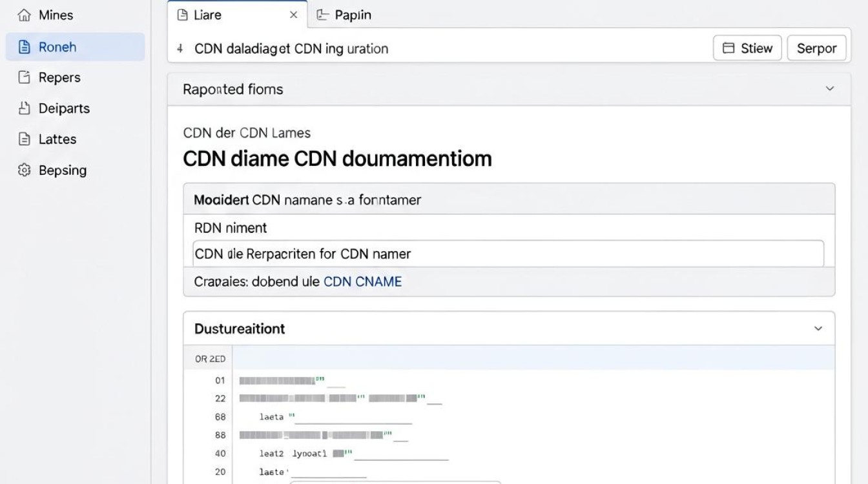Click the Serpor button
The width and height of the screenshot is (868, 484).
pyautogui.click(x=816, y=48)
